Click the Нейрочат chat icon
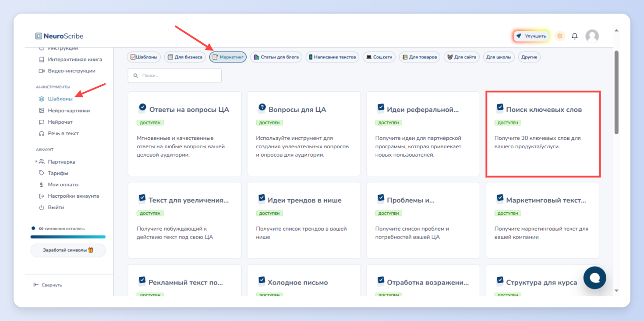The image size is (644, 321). pyautogui.click(x=42, y=122)
